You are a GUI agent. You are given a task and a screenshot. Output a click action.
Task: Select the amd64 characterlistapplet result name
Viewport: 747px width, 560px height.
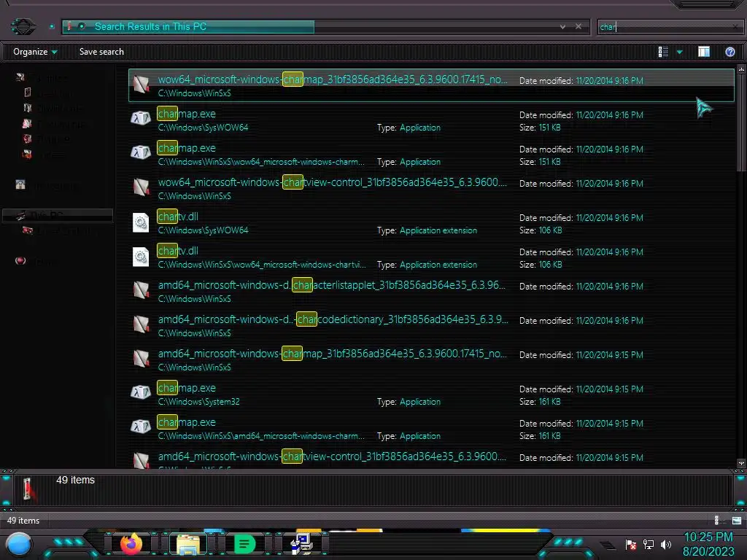(332, 285)
